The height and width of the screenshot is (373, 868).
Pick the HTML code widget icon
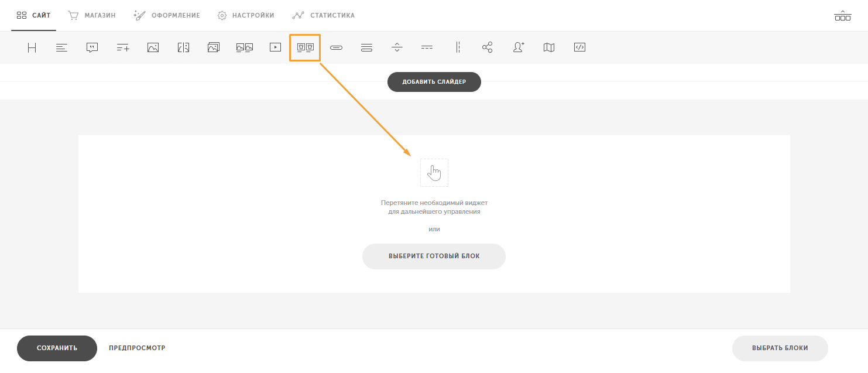coord(579,48)
